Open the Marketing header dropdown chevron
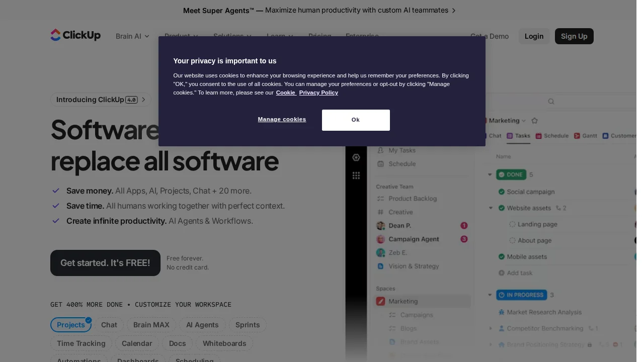The height and width of the screenshot is (362, 644). point(524,121)
